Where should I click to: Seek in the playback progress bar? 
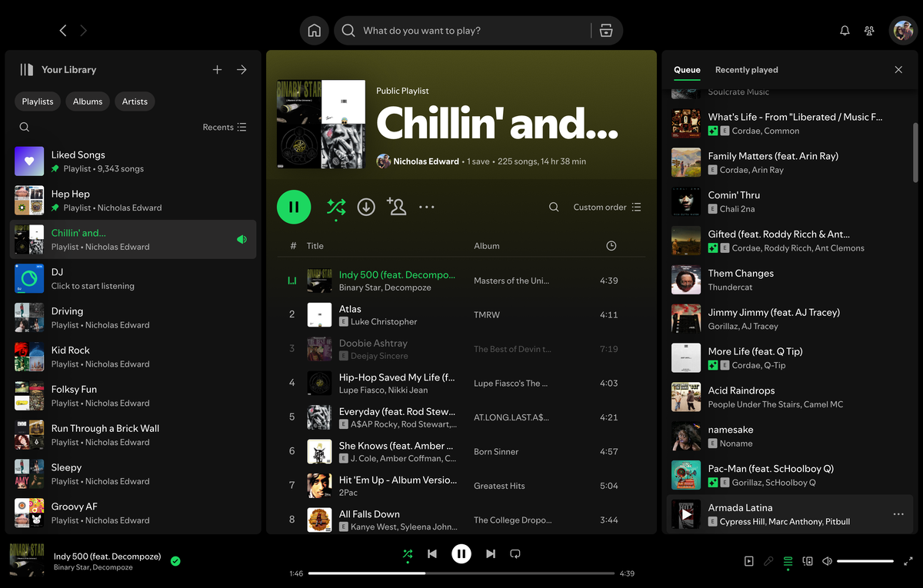461,573
